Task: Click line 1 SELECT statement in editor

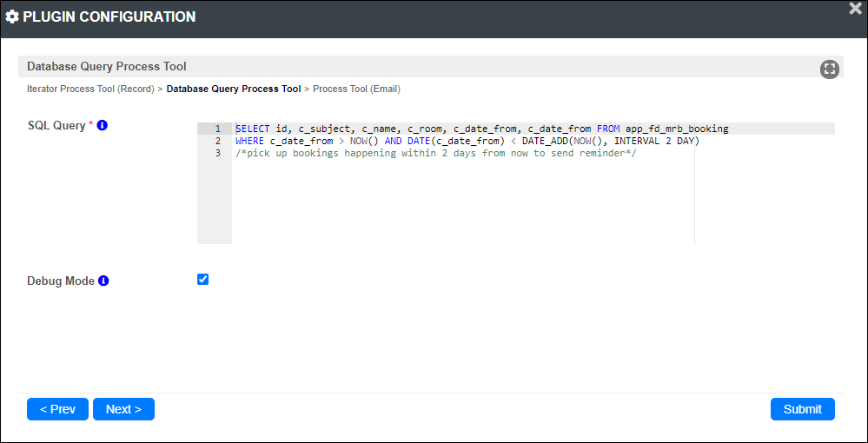Action: (481, 129)
